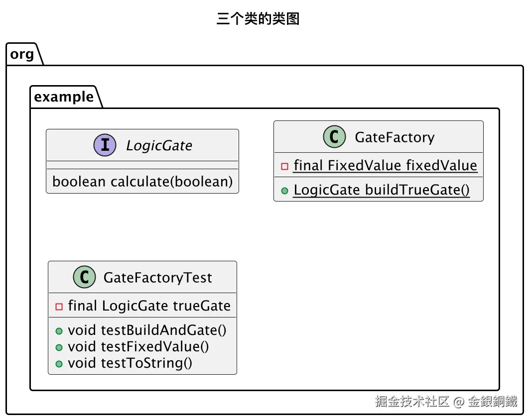
Task: Click the green circle before testToString
Action: tap(59, 364)
